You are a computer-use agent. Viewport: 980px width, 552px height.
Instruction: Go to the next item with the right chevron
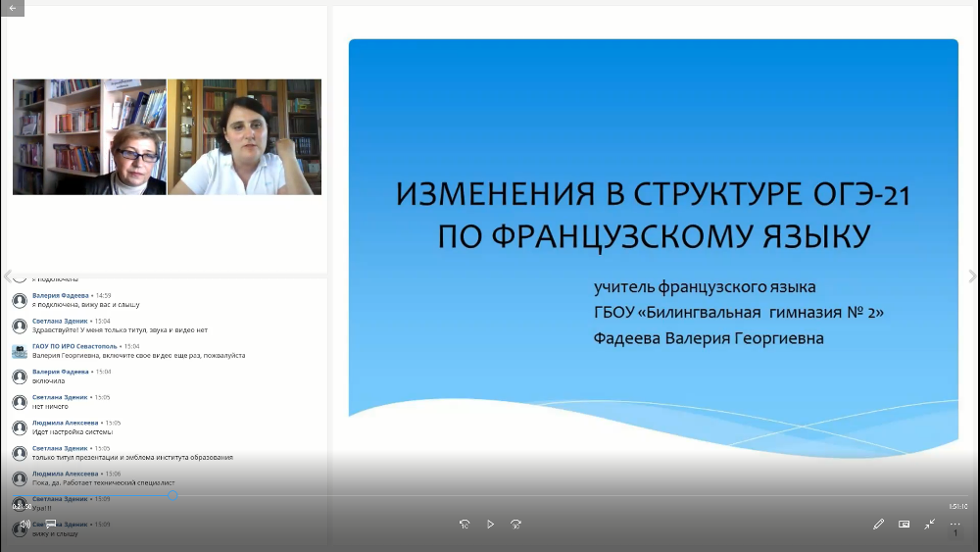pyautogui.click(x=972, y=276)
